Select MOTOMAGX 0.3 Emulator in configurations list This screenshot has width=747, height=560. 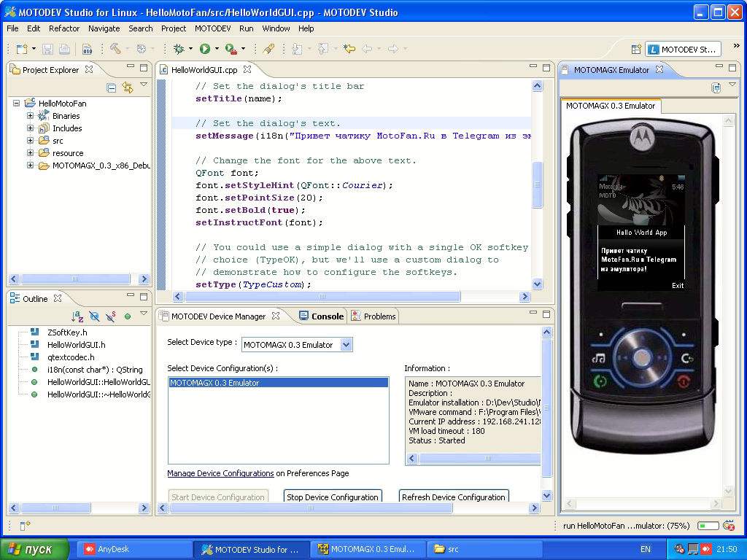click(278, 383)
